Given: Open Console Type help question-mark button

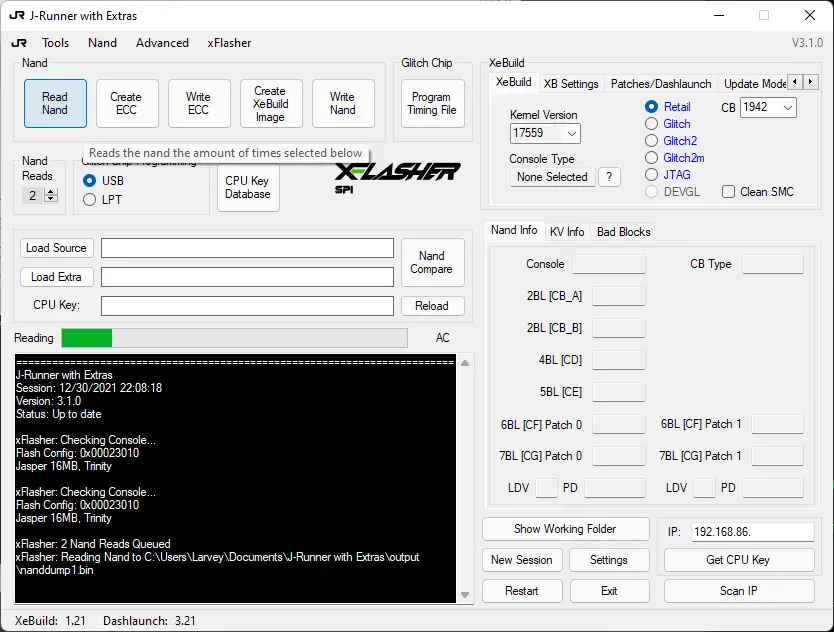Looking at the screenshot, I should click(609, 177).
